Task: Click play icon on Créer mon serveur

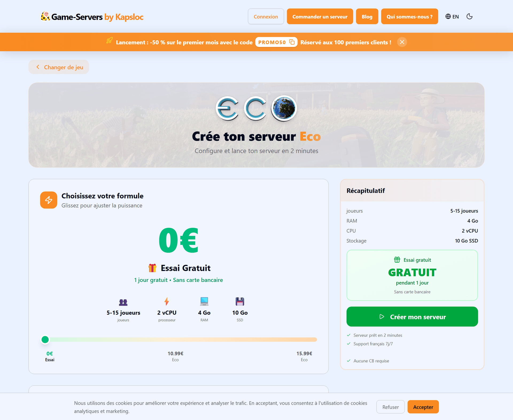Action: pyautogui.click(x=382, y=317)
